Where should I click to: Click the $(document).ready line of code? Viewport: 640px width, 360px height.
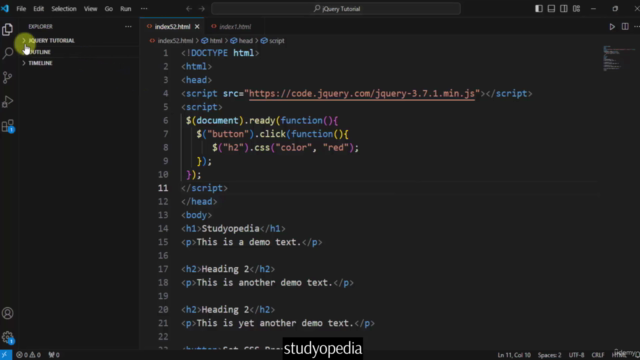[x=262, y=120]
